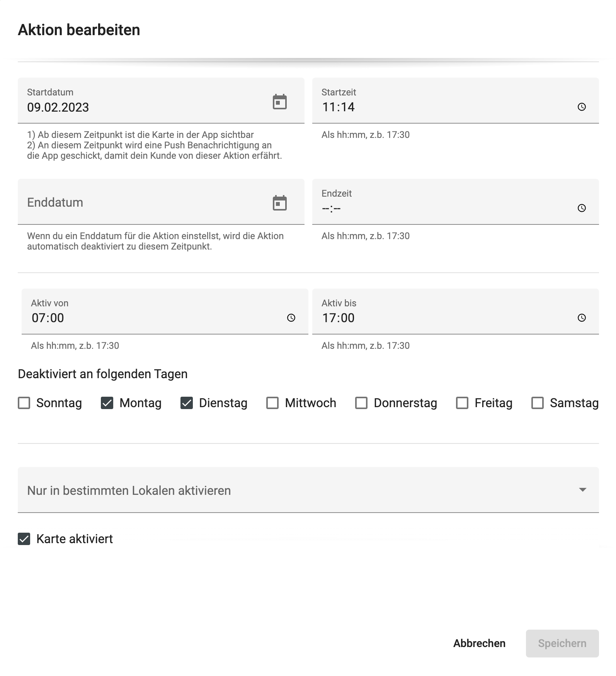616x676 pixels.
Task: Check the Sonntag checkbox
Action: (x=24, y=403)
